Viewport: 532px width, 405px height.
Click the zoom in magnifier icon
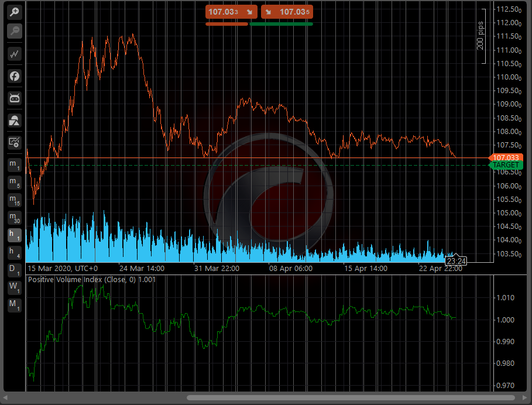[x=14, y=12]
